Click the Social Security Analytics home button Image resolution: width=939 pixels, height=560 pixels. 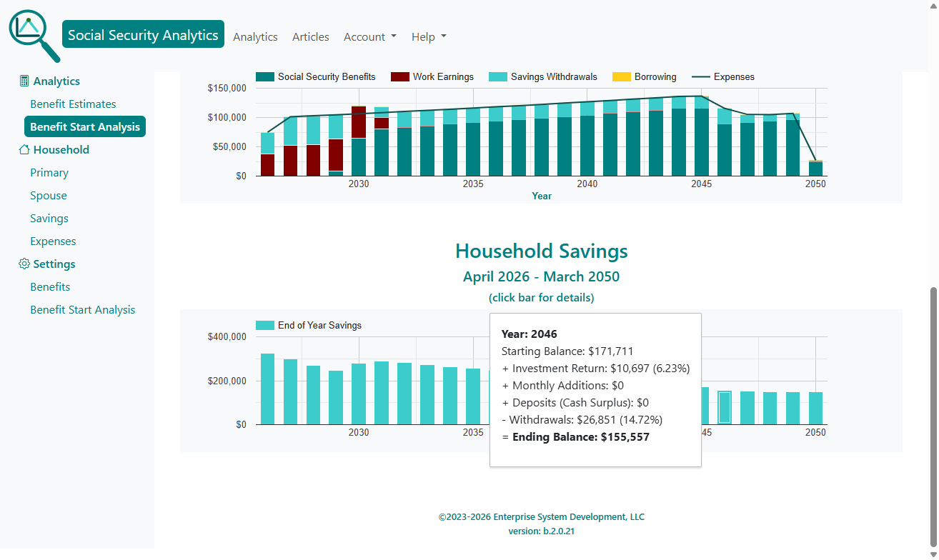point(143,34)
